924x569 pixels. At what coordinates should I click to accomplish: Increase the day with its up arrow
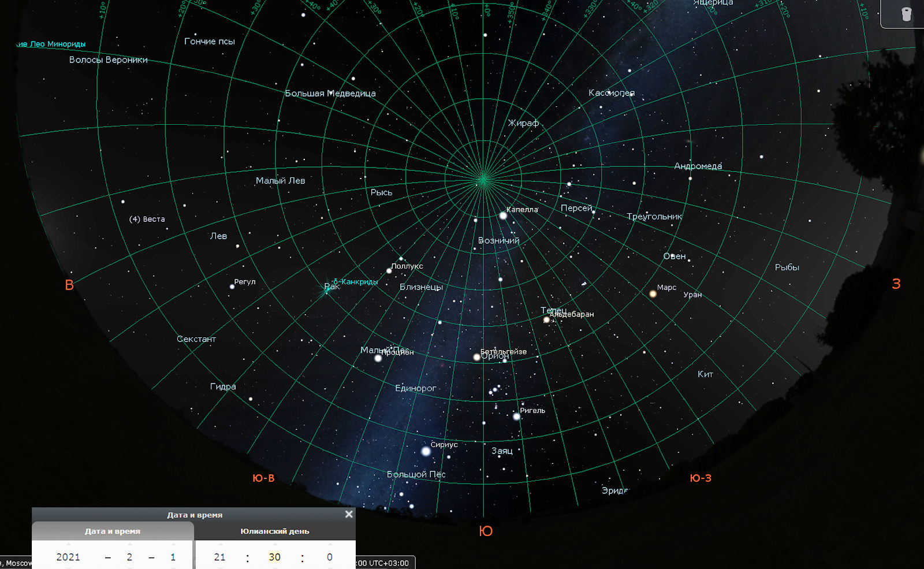(x=173, y=544)
